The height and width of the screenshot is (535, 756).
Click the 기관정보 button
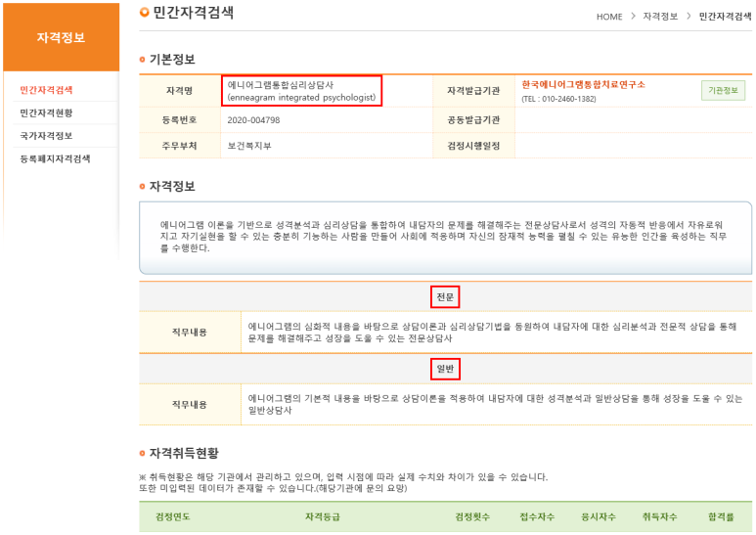click(723, 91)
